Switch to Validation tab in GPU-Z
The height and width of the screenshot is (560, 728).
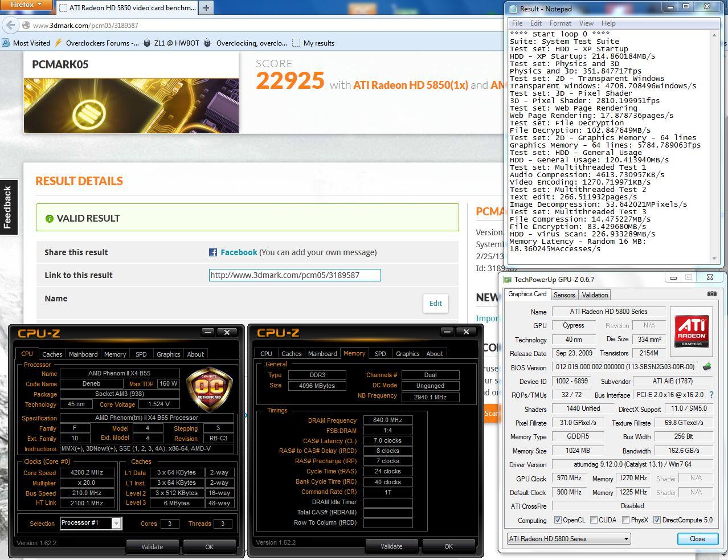point(595,295)
